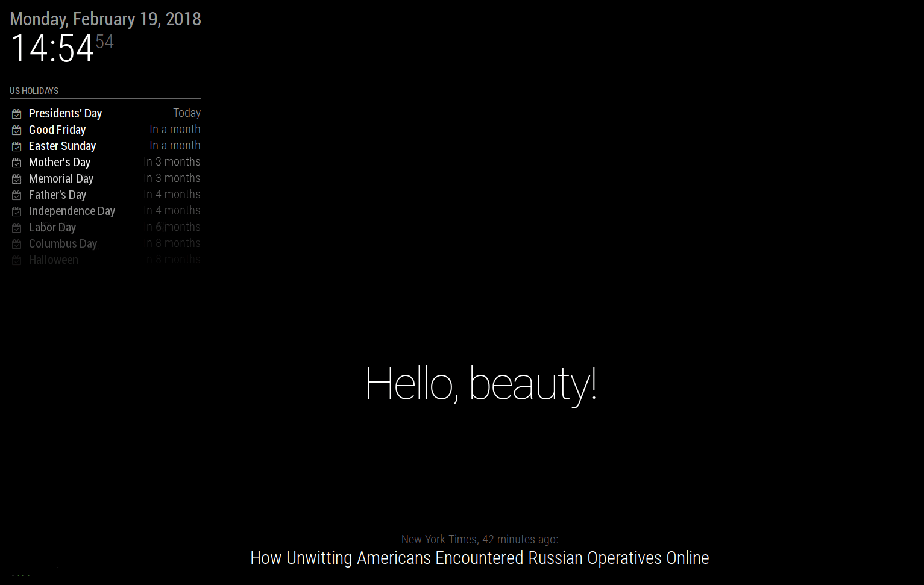Viewport: 924px width, 585px height.
Task: Click the New York Times source label
Action: tap(439, 539)
